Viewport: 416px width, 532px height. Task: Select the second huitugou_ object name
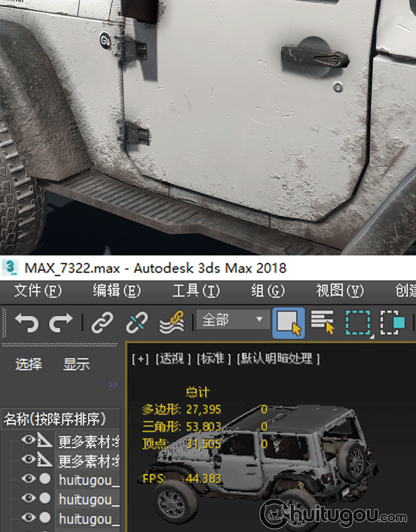pos(89,500)
